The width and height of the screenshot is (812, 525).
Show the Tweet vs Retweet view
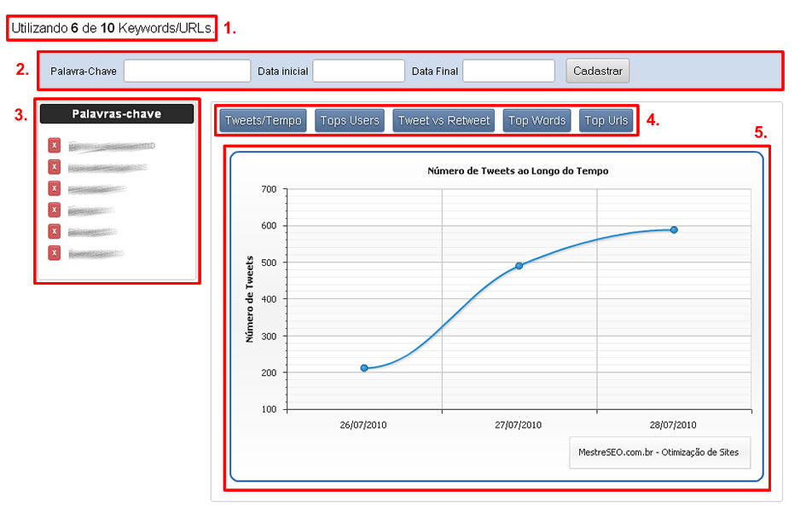pyautogui.click(x=444, y=121)
